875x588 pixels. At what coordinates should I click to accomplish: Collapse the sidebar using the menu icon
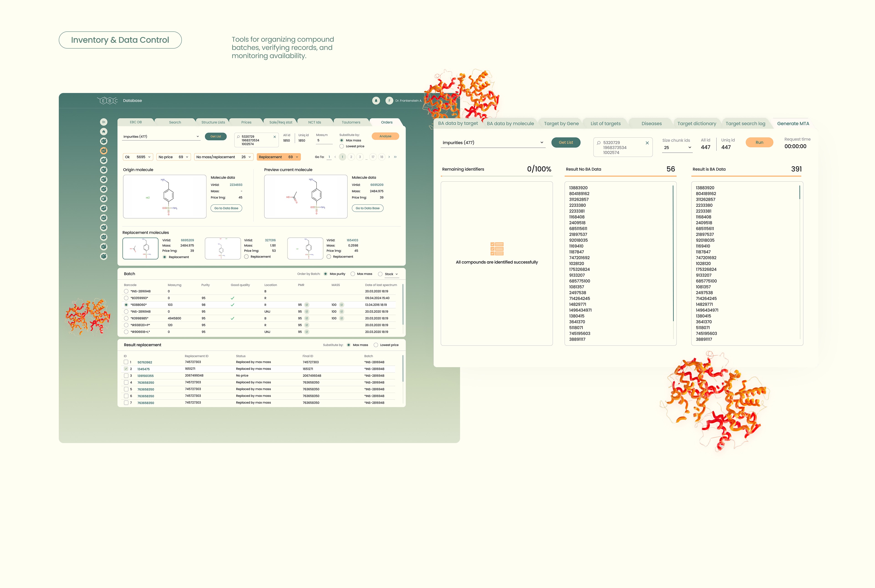[x=103, y=121]
